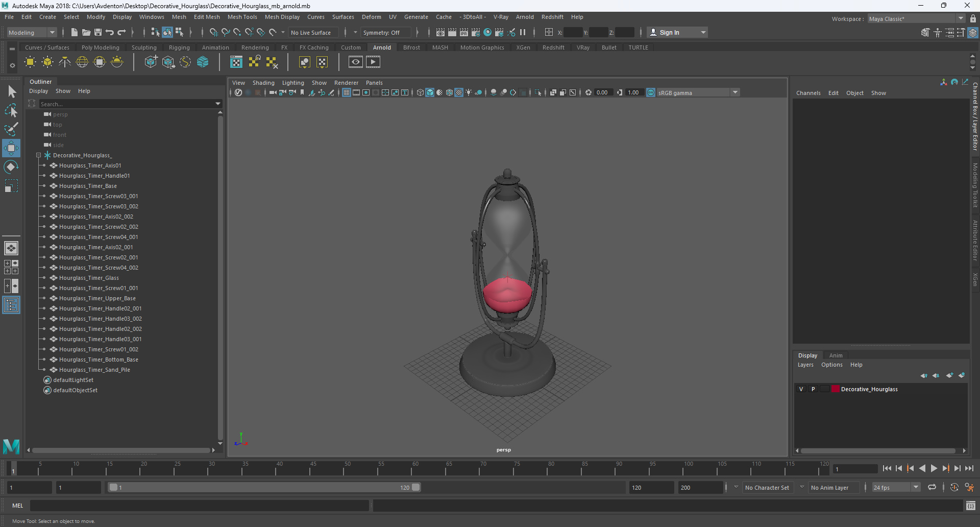980x527 pixels.
Task: Toggle MEL command language button
Action: point(18,506)
